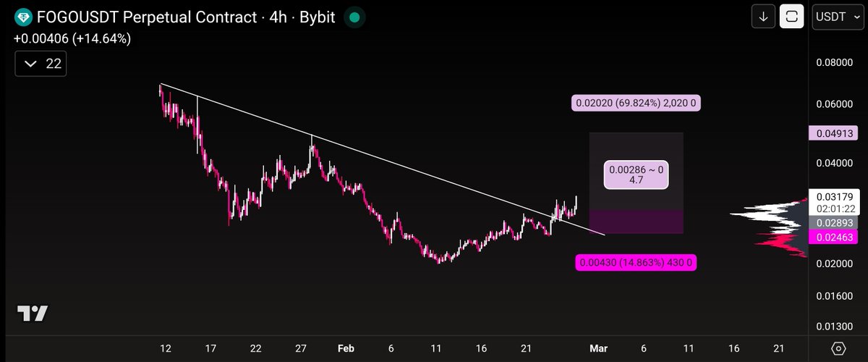This screenshot has width=868, height=362.
Task: Click the risk/reward ratio 4.7 label
Action: pyautogui.click(x=637, y=174)
